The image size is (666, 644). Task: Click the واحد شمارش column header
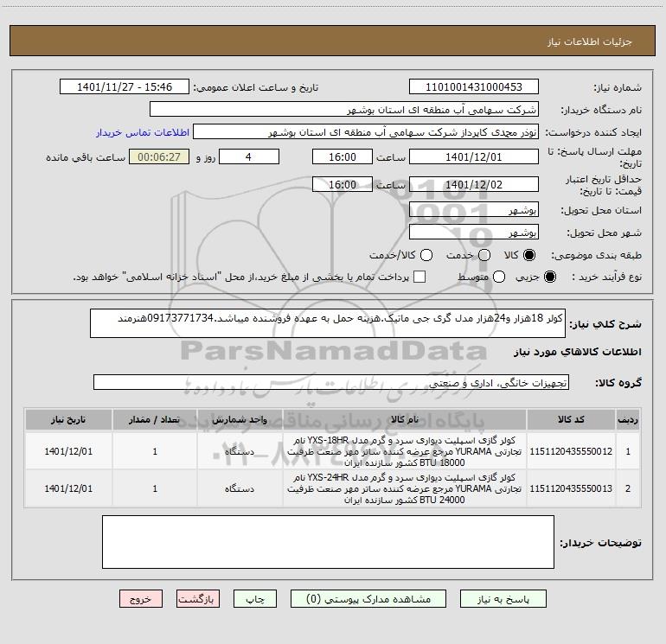coord(240,419)
